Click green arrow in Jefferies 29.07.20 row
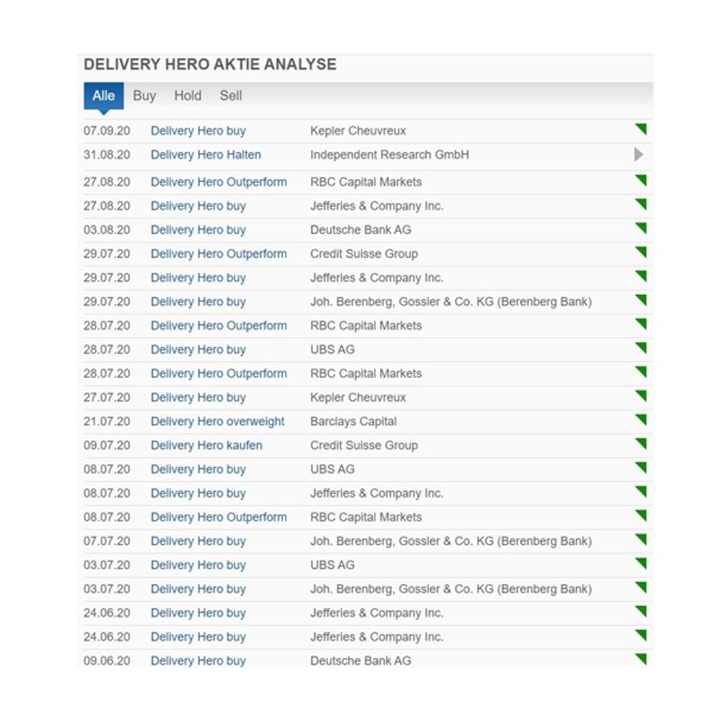This screenshot has height=728, width=728. 641,276
